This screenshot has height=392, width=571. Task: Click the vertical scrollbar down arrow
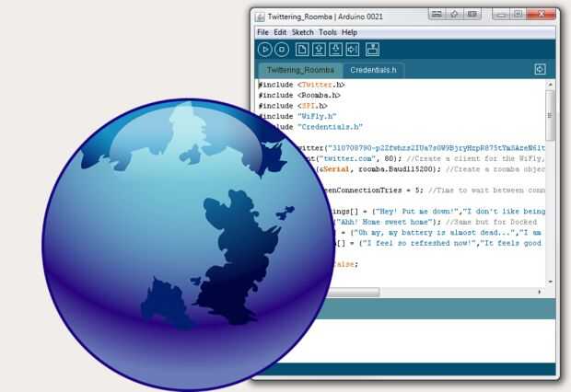click(550, 282)
